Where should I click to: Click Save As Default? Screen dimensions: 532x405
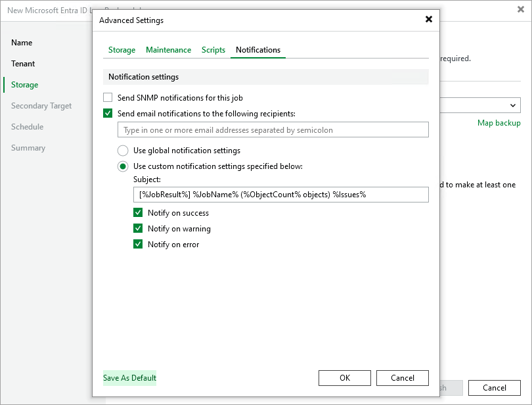coord(129,378)
